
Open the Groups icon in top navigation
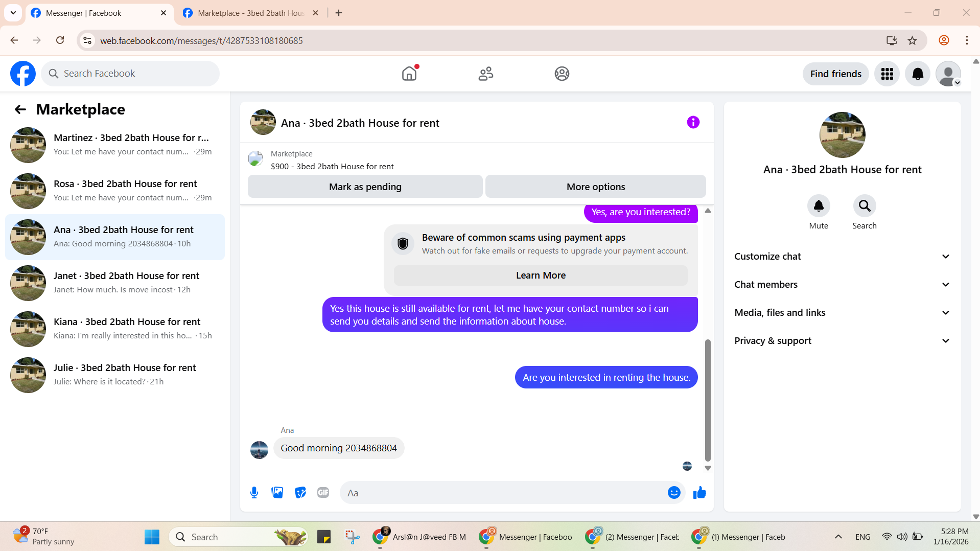tap(562, 74)
